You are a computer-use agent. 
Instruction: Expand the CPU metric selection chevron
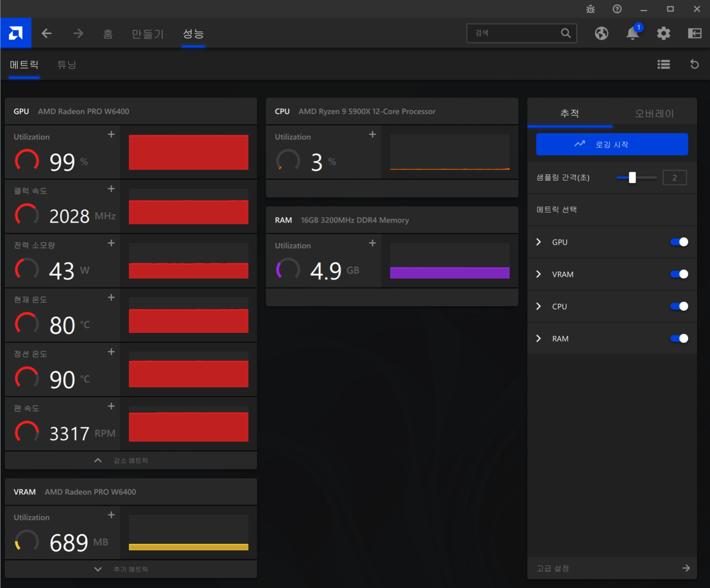point(539,306)
